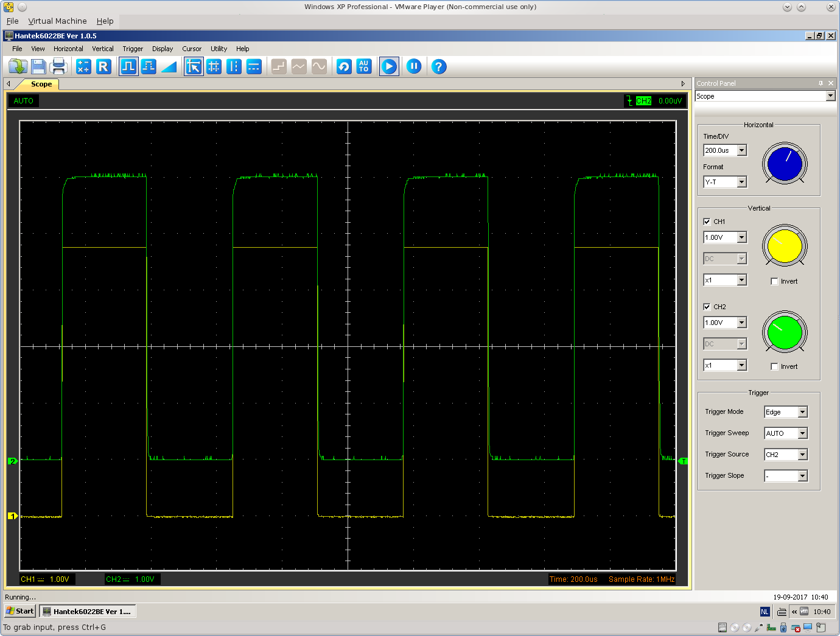Pause acquisition using the blue pause icon

414,66
